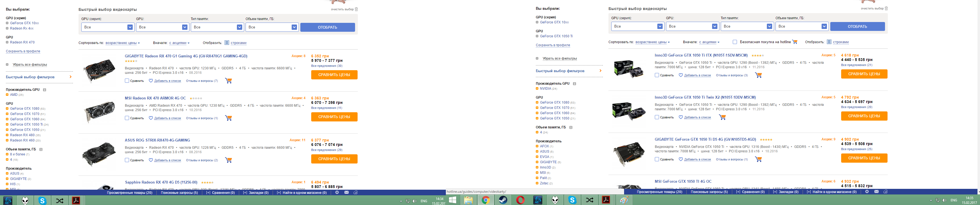Open the Paint icon in the taskbar
The height and width of the screenshot is (205, 980).
(624, 200)
